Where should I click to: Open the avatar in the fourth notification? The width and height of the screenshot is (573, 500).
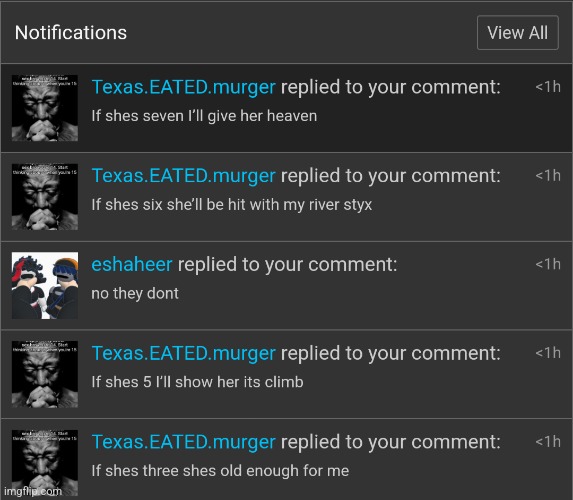[x=45, y=374]
